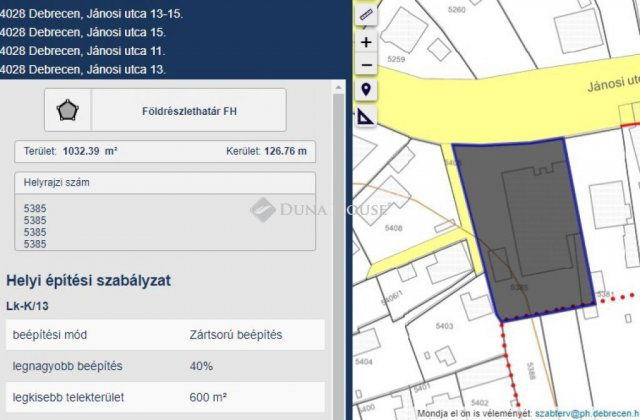
Task: Click the highlighted gray parcel on the map
Action: (x=522, y=229)
